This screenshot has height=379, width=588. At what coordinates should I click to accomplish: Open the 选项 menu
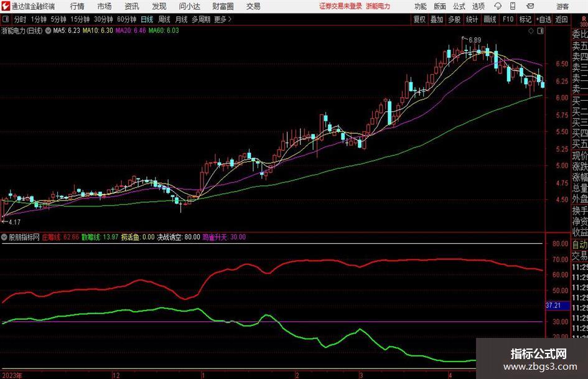[x=478, y=6]
